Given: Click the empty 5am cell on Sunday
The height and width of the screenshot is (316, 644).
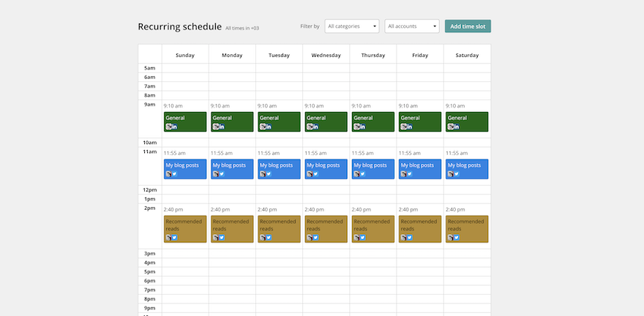Looking at the screenshot, I should [x=185, y=68].
